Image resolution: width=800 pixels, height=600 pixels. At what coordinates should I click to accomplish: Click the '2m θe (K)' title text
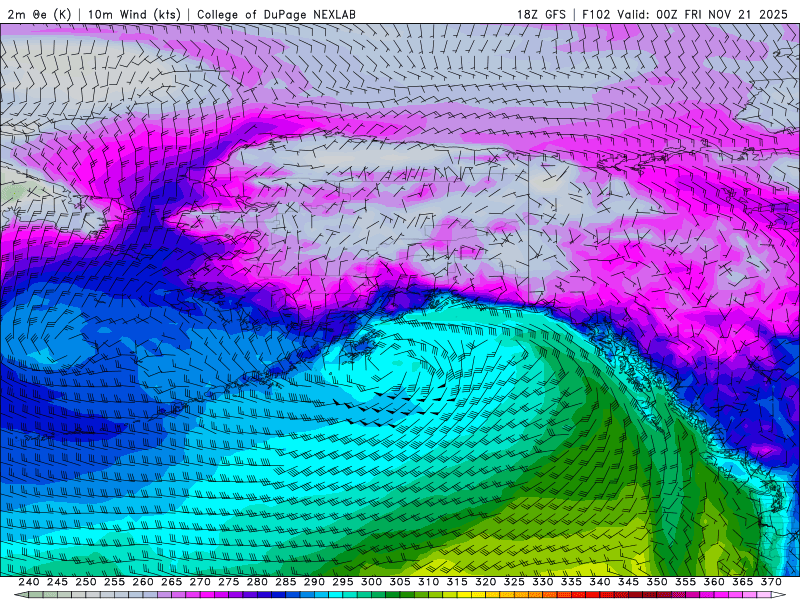39,14
